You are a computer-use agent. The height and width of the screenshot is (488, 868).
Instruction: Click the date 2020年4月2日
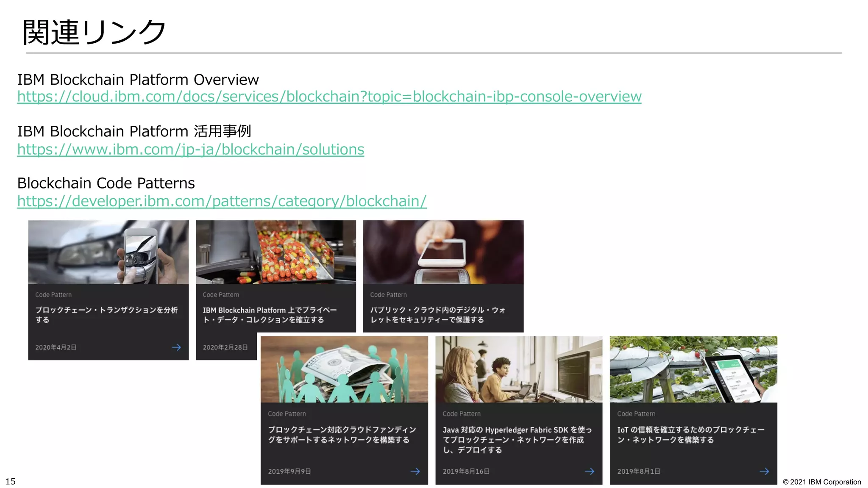(56, 347)
